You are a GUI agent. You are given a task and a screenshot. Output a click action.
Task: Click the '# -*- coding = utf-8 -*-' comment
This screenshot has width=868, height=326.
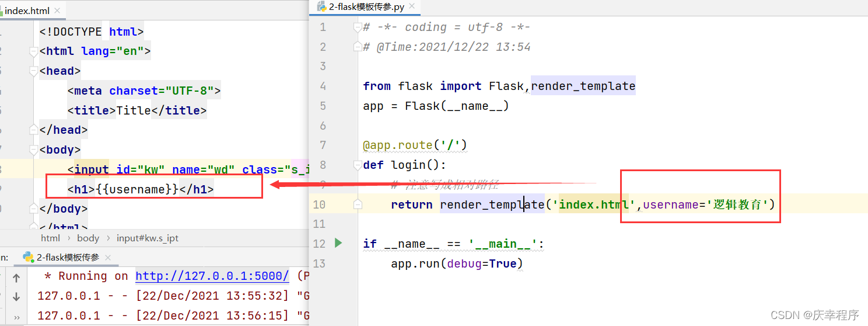446,27
